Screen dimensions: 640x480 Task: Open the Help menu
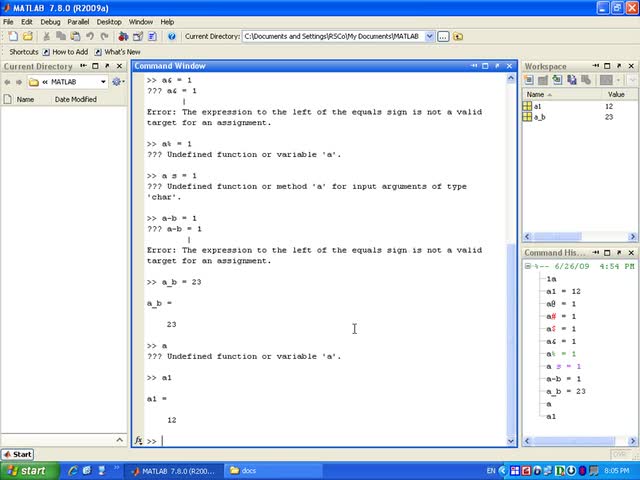coord(167,22)
